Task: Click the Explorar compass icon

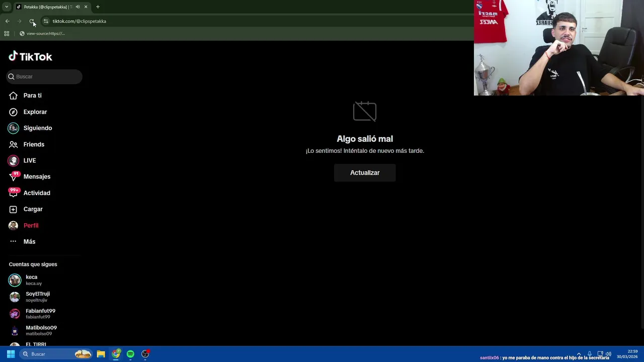Action: [x=13, y=112]
